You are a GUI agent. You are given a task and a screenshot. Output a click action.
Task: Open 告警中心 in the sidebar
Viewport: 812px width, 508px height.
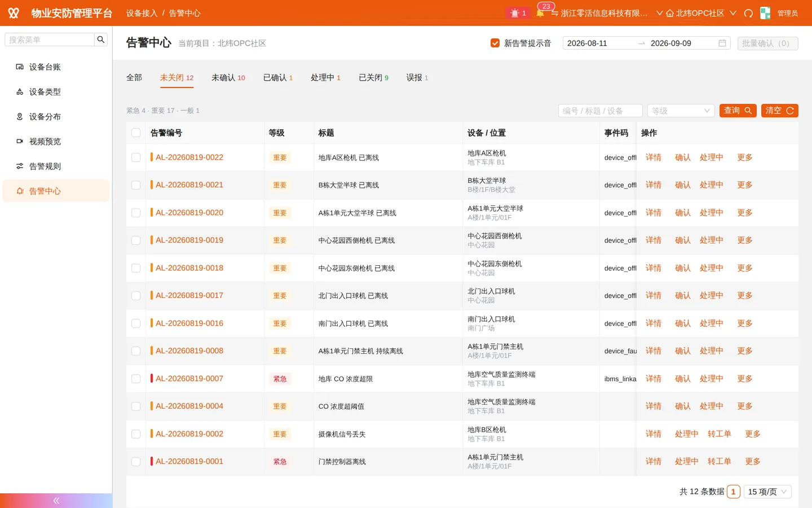[x=56, y=191]
